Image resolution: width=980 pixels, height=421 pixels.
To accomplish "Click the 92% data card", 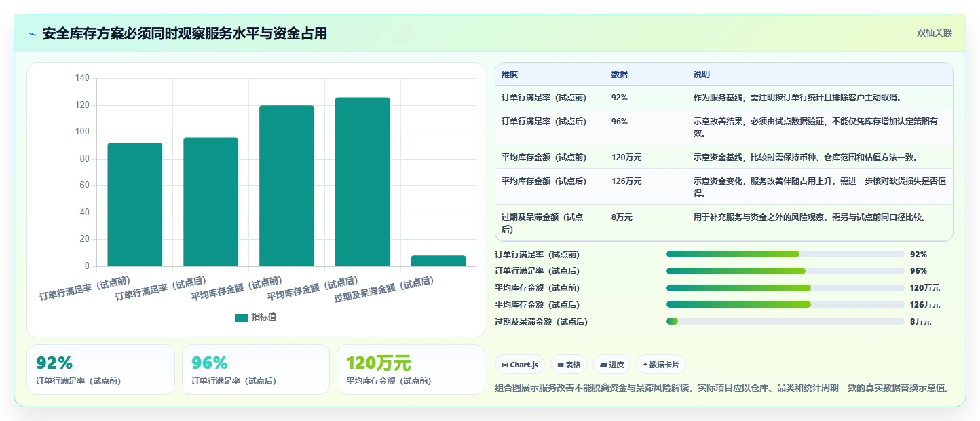I will click(100, 369).
